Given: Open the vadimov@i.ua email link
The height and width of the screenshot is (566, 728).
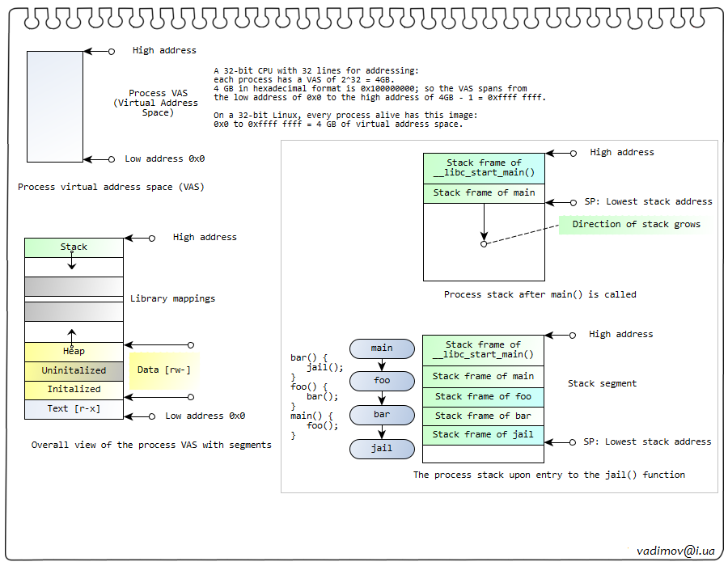Looking at the screenshot, I should tap(675, 550).
